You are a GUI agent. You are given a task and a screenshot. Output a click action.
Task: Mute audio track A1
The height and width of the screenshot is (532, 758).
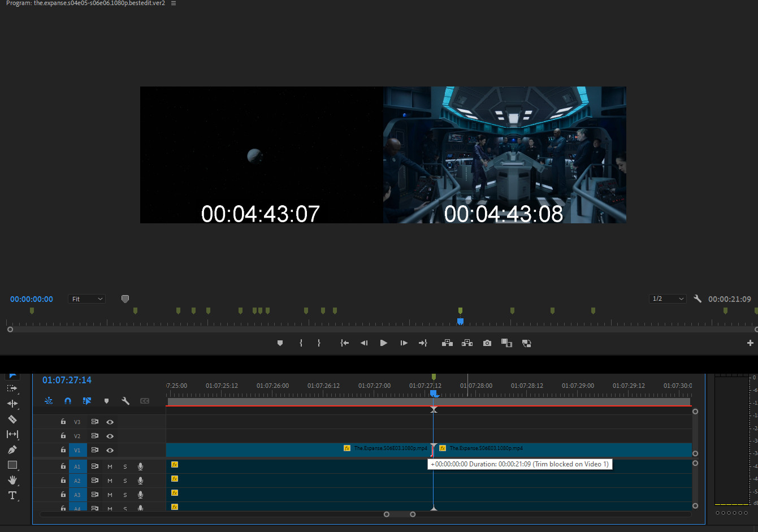[110, 467]
